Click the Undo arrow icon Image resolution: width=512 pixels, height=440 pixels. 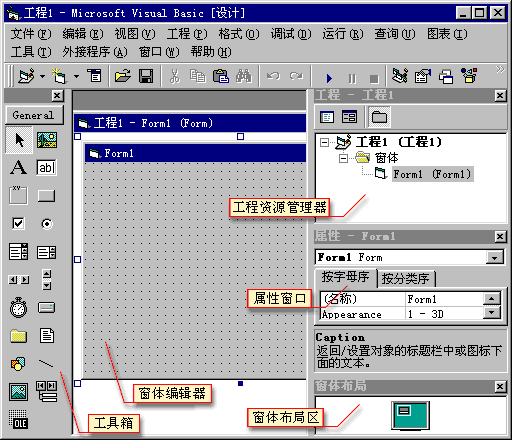pos(273,76)
